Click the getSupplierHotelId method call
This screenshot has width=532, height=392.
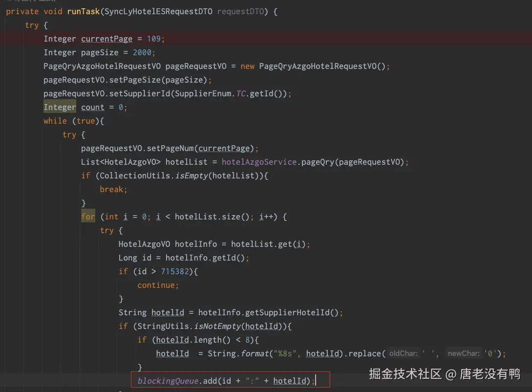[287, 313]
